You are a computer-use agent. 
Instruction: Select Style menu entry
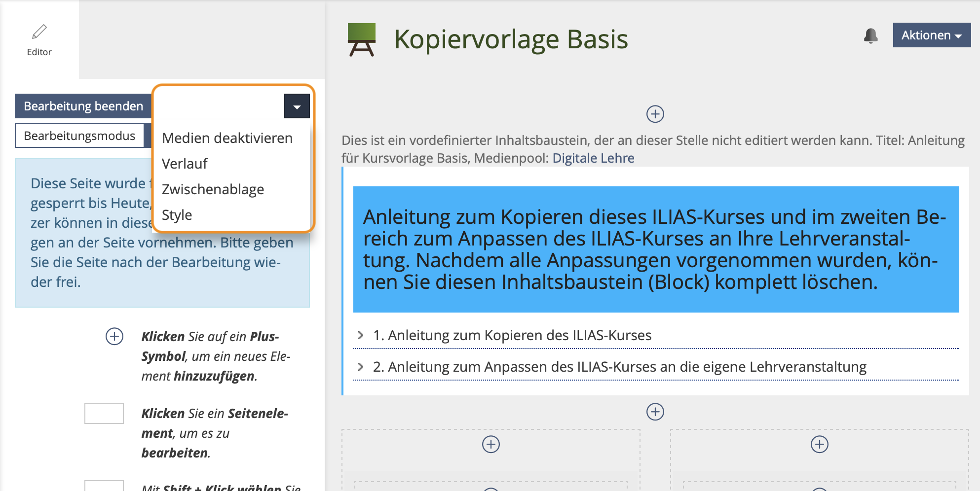point(177,215)
